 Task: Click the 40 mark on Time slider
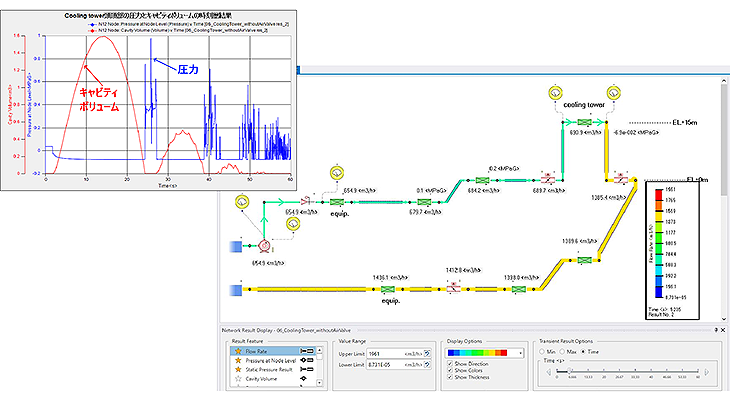[651, 377]
